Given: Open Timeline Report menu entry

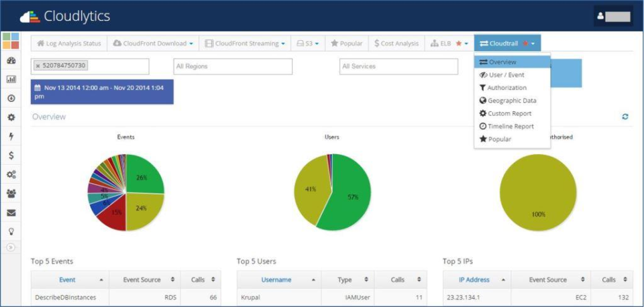Looking at the screenshot, I should pos(512,126).
